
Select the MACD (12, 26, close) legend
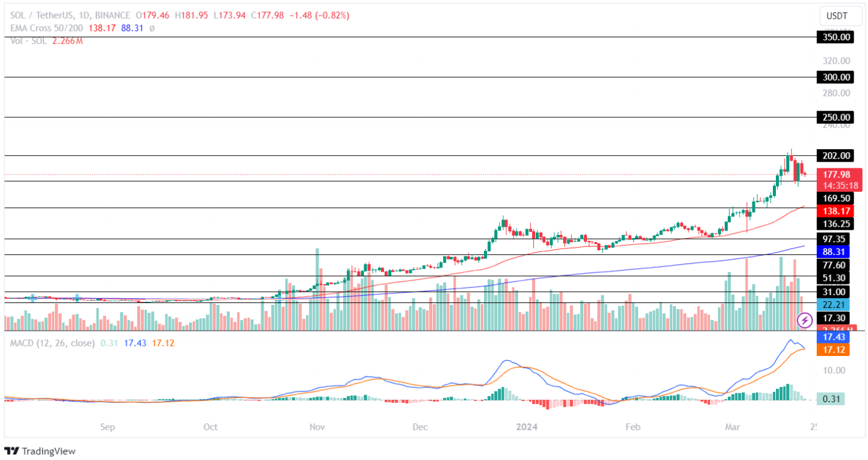[x=52, y=343]
